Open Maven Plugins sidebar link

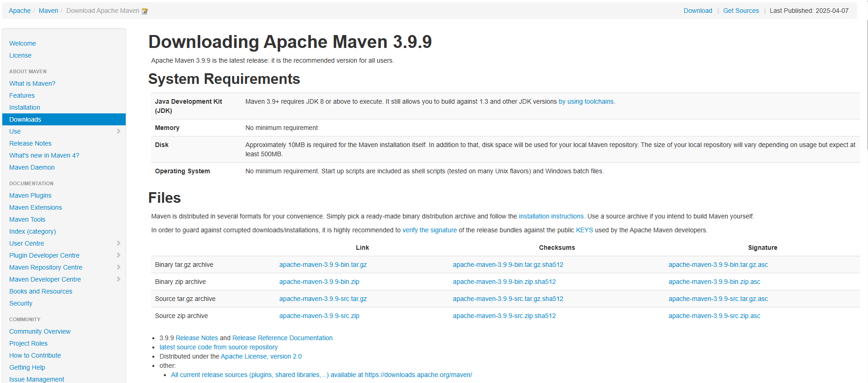point(30,195)
